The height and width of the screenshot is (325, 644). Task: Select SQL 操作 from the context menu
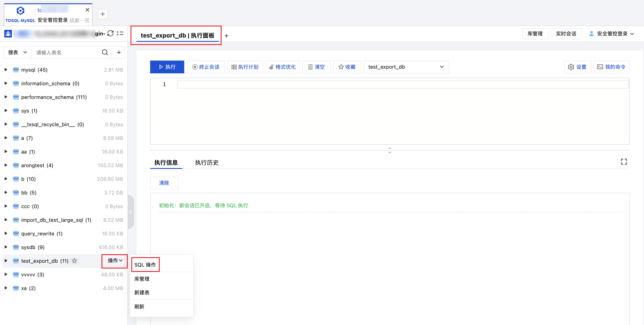tap(145, 264)
